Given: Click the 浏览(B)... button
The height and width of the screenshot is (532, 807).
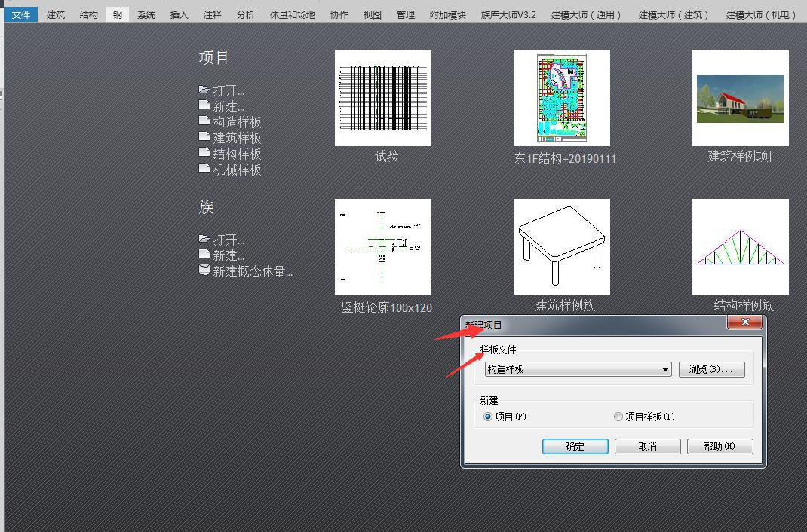Looking at the screenshot, I should [711, 369].
